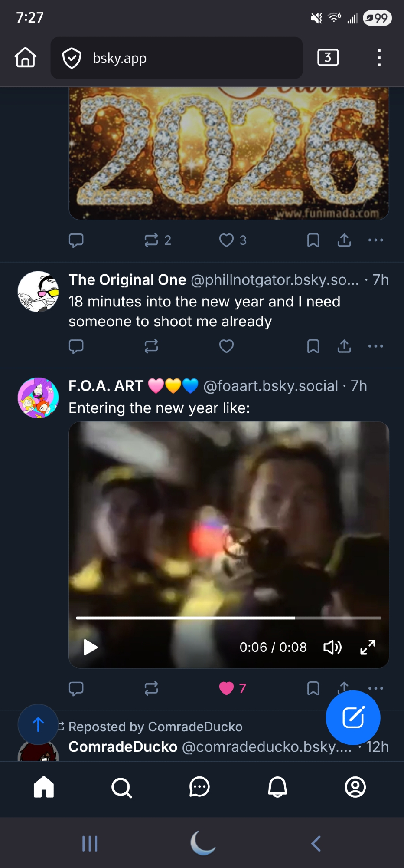Open the compose new post button

click(x=353, y=717)
